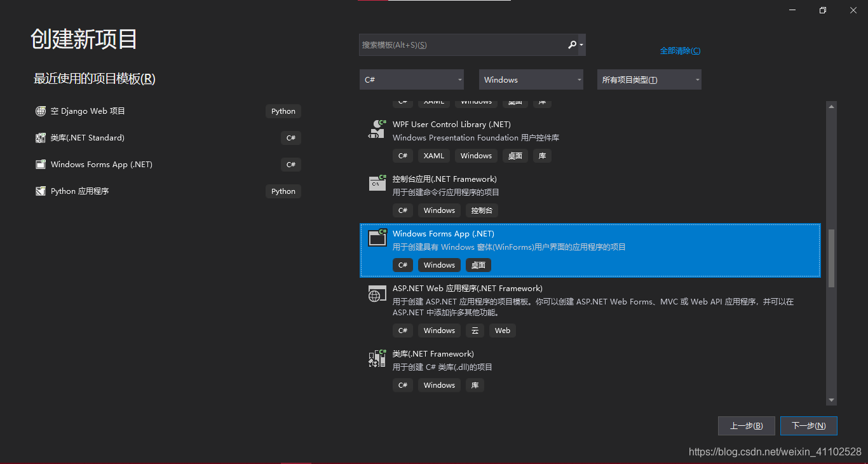Image resolution: width=868 pixels, height=464 pixels.
Task: Click the scroll up arrow of template list
Action: 831,107
